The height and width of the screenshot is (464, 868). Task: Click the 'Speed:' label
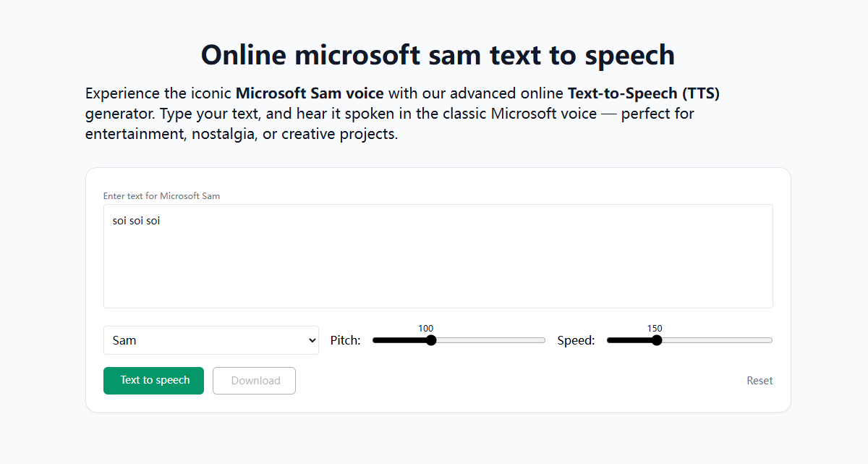tap(575, 339)
